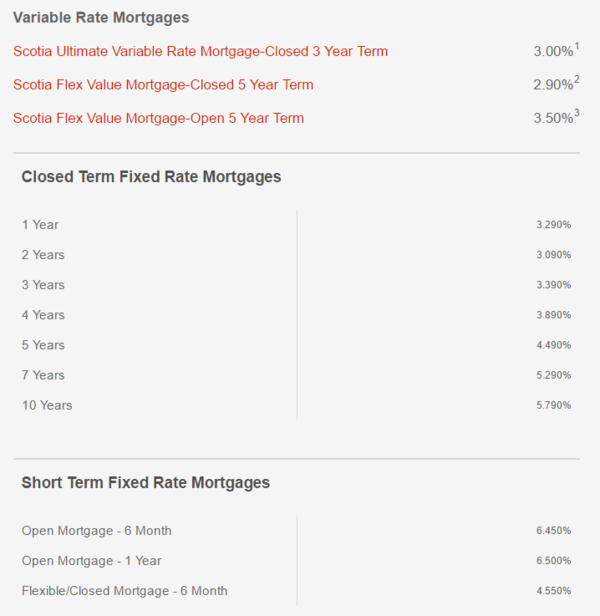The width and height of the screenshot is (600, 616).
Task: Open Scotia Ultimate Variable Rate Mortgage-Closed 3 Year link
Action: click(200, 51)
